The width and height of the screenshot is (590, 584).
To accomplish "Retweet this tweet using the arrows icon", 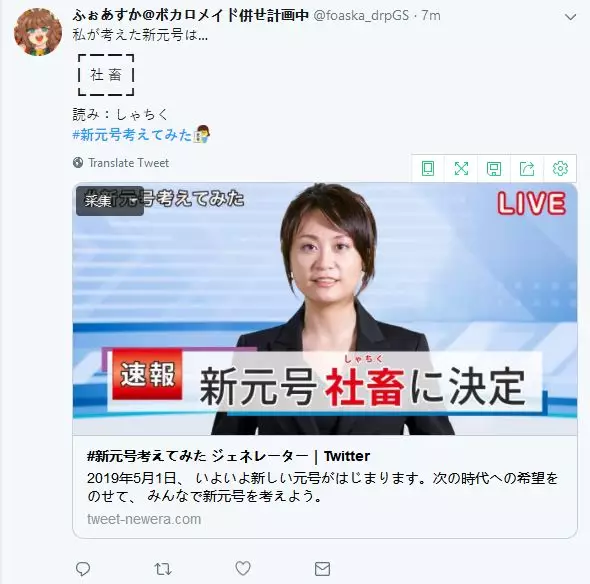I will click(163, 569).
